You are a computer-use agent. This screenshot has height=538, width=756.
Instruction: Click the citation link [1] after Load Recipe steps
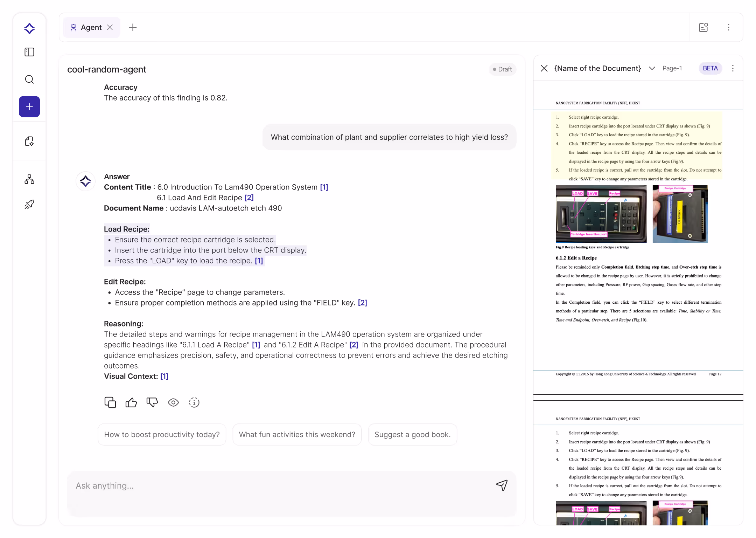[x=259, y=261]
